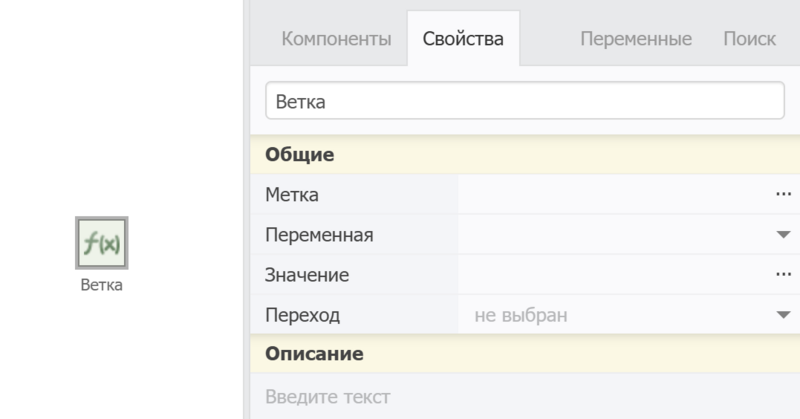
Task: Click the Ветка caption under the icon
Action: (102, 285)
